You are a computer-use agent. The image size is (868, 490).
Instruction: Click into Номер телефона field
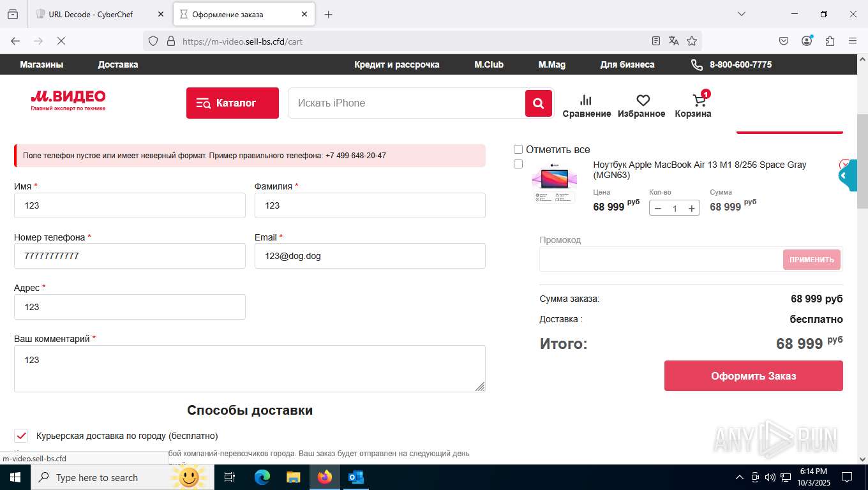[130, 256]
